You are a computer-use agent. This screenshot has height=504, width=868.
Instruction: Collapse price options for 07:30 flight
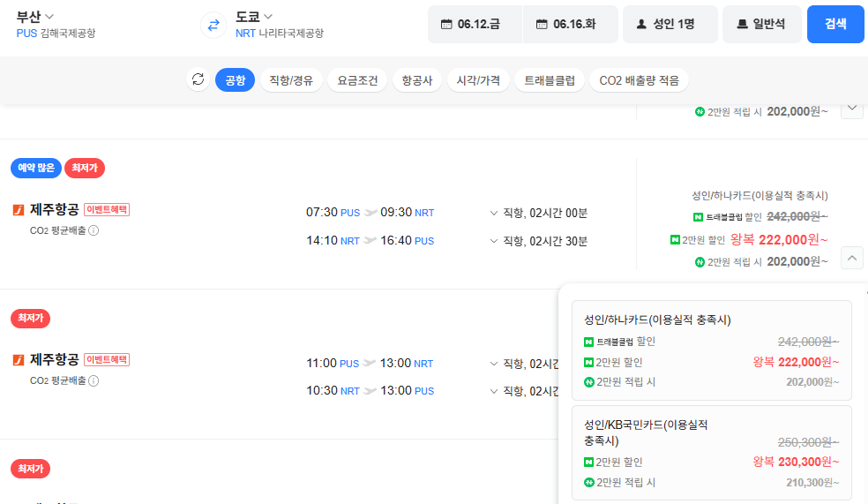coord(852,258)
